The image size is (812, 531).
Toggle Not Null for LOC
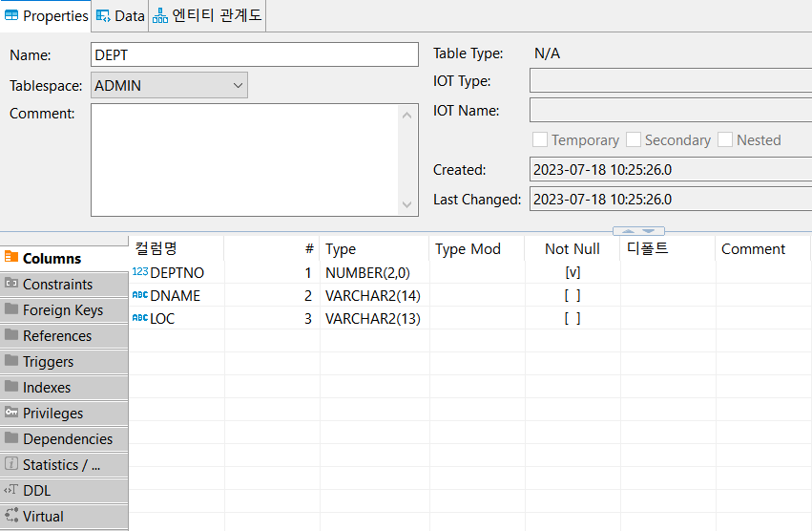pyautogui.click(x=573, y=318)
